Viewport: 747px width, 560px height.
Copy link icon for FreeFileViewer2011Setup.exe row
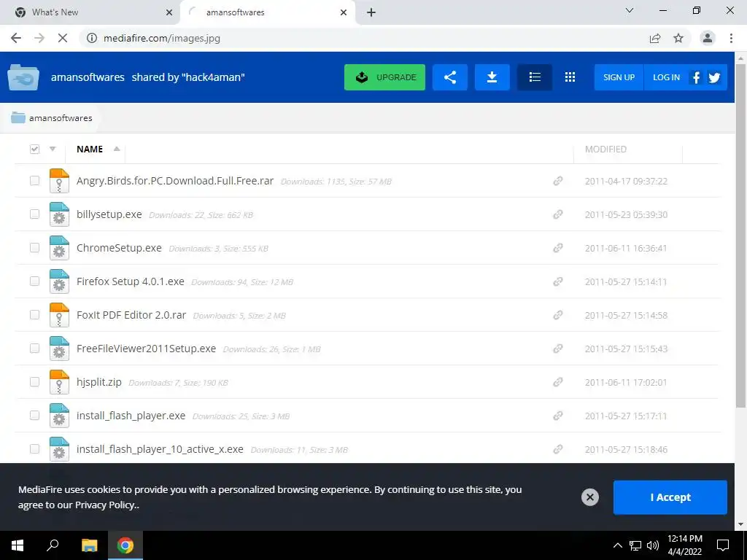pyautogui.click(x=558, y=349)
